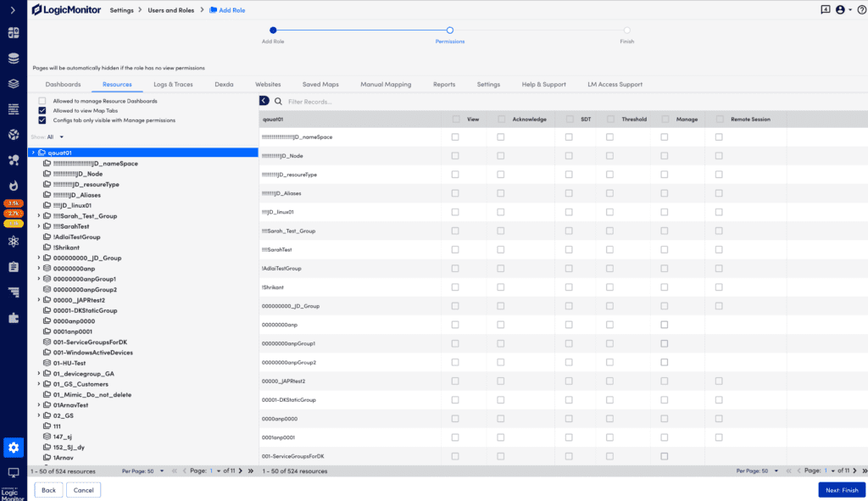Viewport: 868px width, 501px height.
Task: Expand the 00000_JAPRtest2 tree node
Action: pos(39,300)
